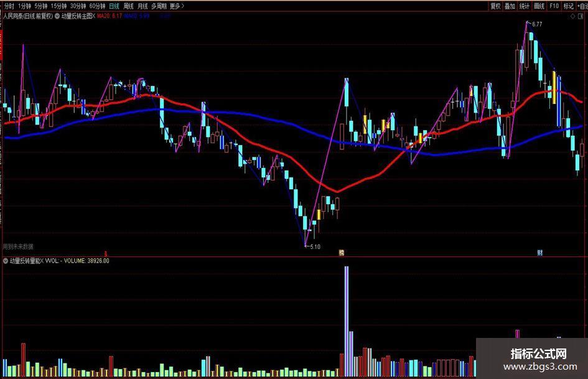Expand volume panel indicator dropdown arrow

click(x=6, y=261)
